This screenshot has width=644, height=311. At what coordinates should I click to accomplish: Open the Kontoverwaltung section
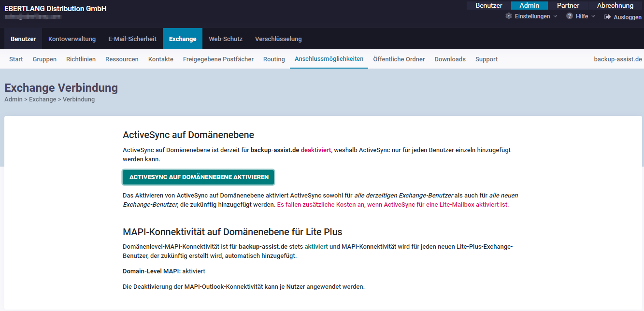(x=72, y=39)
